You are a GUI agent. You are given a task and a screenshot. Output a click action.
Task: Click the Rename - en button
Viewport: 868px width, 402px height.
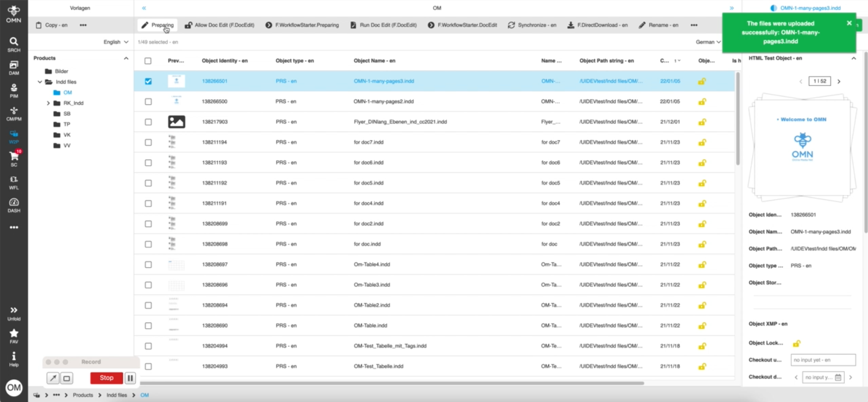tap(658, 25)
